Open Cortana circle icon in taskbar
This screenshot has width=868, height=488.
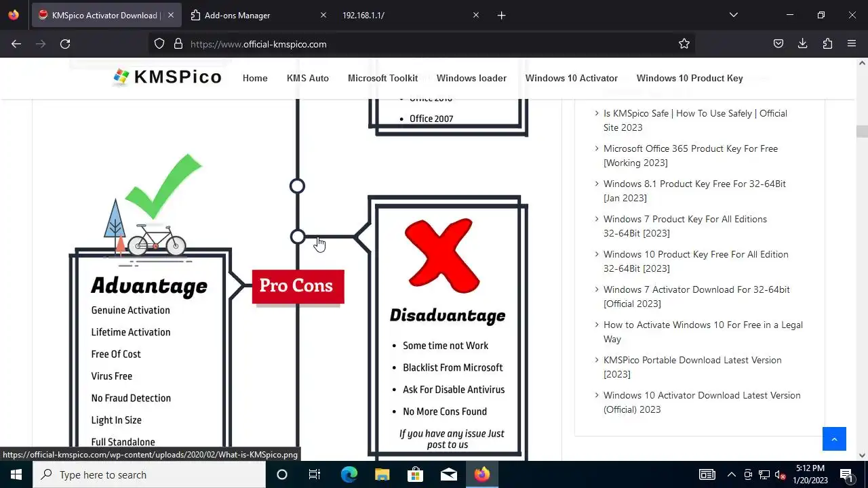coord(282,474)
